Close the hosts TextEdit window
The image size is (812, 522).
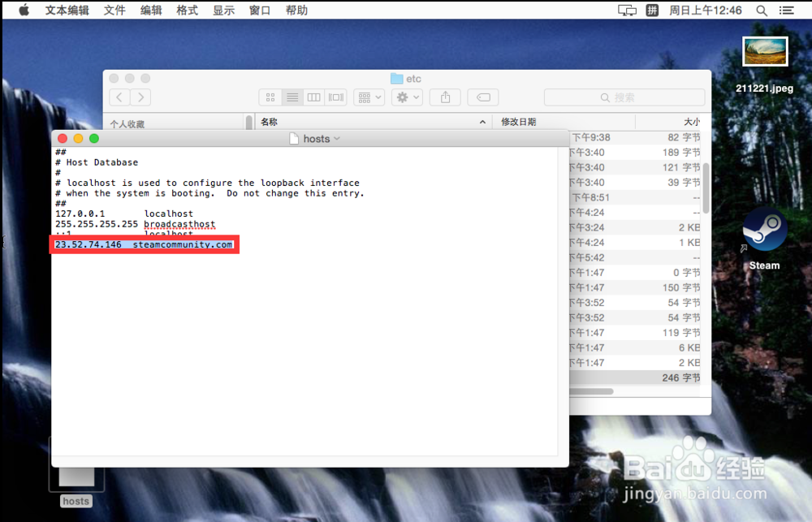(x=63, y=138)
